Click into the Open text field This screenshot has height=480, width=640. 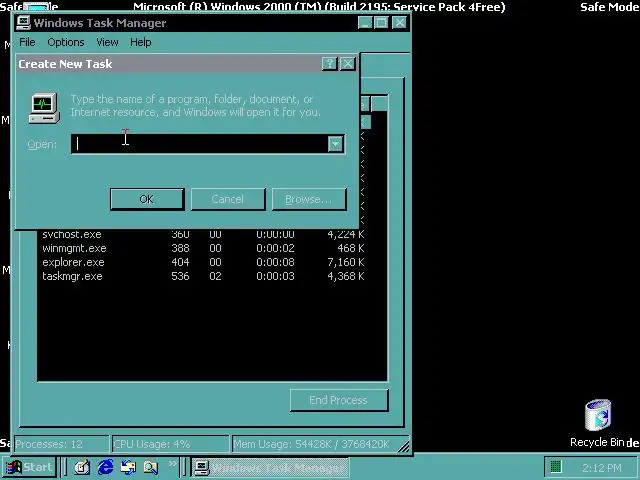pos(200,144)
